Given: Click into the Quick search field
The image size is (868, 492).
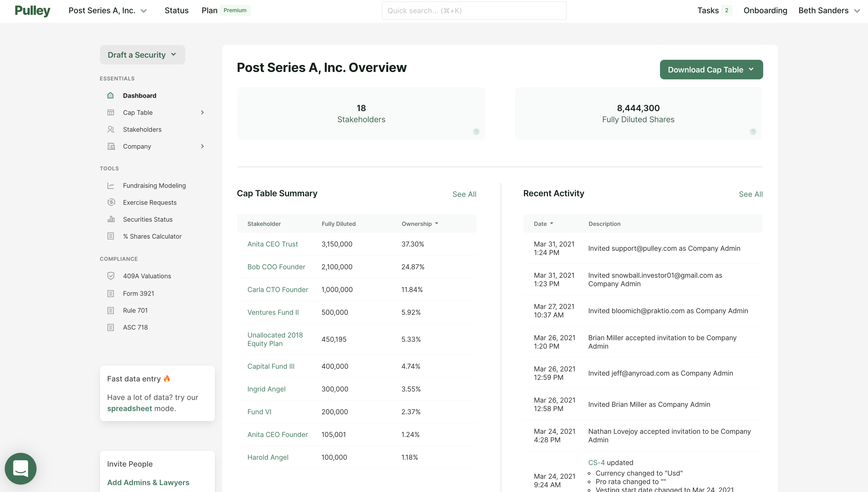Looking at the screenshot, I should [x=473, y=11].
